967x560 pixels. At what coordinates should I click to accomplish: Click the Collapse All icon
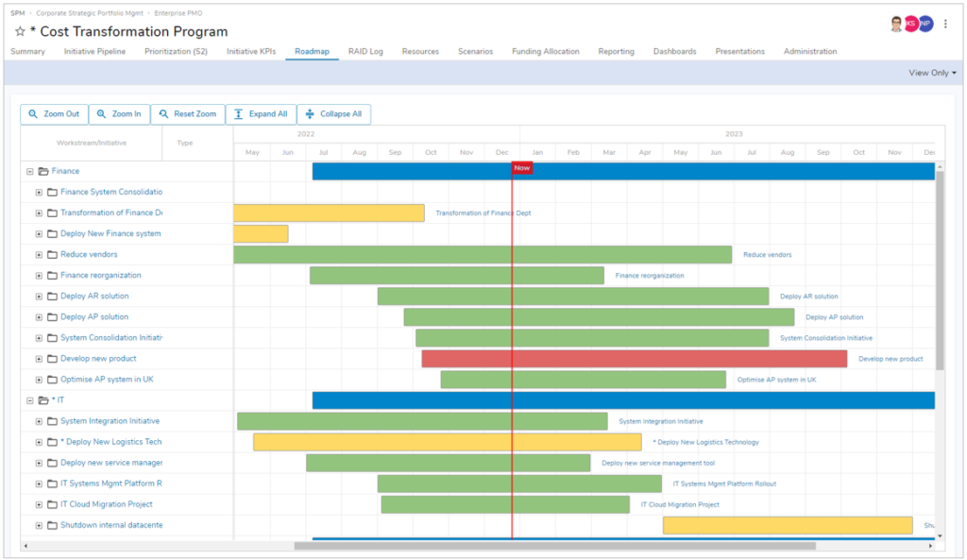point(312,113)
